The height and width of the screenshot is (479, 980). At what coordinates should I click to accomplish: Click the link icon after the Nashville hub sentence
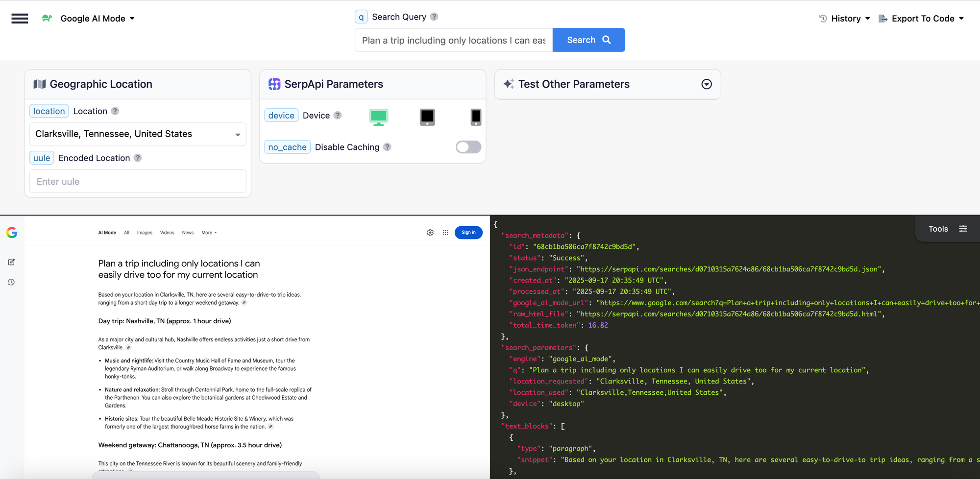click(128, 348)
